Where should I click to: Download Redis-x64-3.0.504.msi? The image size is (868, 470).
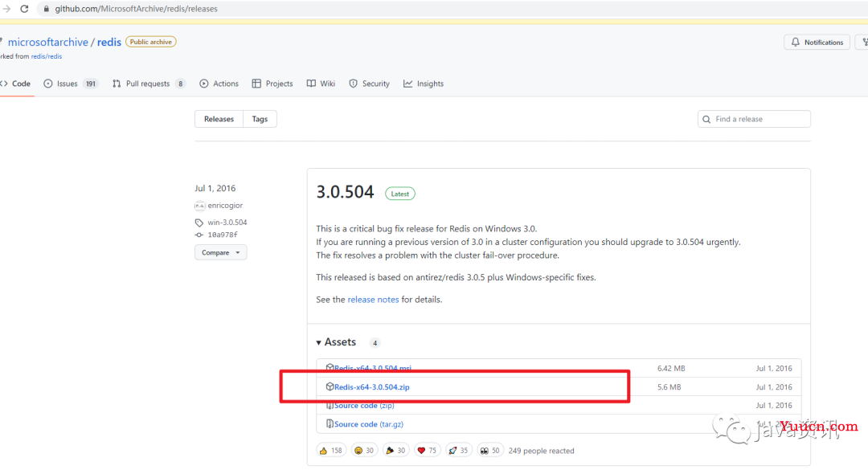pos(373,368)
